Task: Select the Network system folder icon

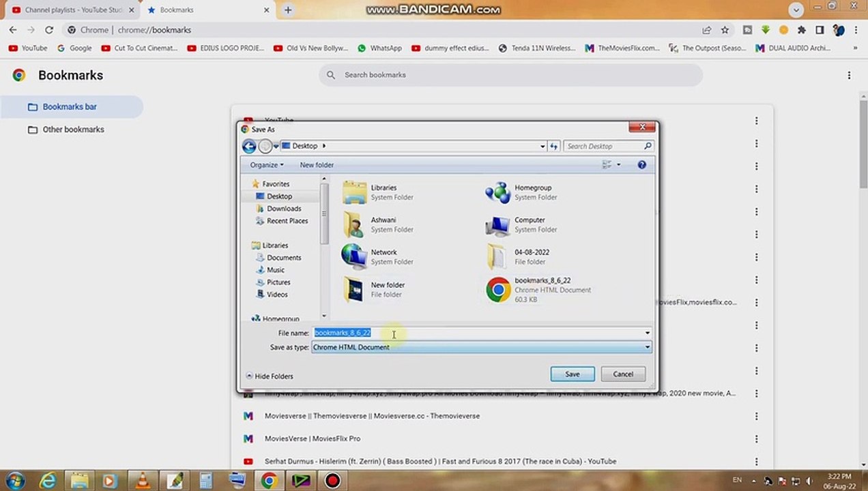Action: tap(354, 256)
